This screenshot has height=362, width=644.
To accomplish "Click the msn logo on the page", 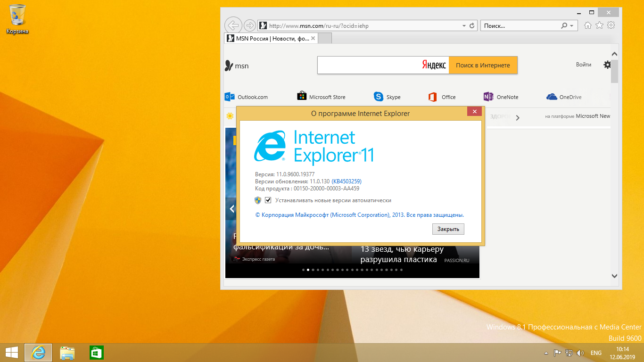I will (237, 66).
